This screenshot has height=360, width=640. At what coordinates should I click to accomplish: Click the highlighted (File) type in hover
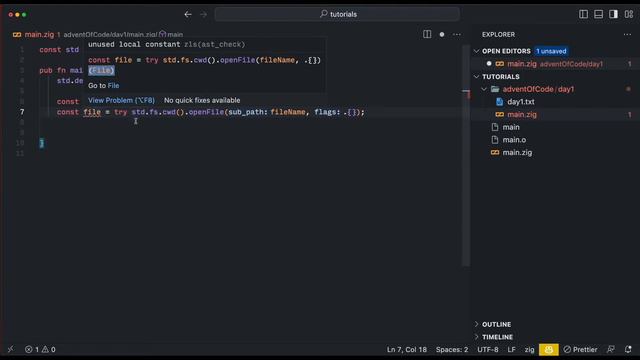click(101, 70)
